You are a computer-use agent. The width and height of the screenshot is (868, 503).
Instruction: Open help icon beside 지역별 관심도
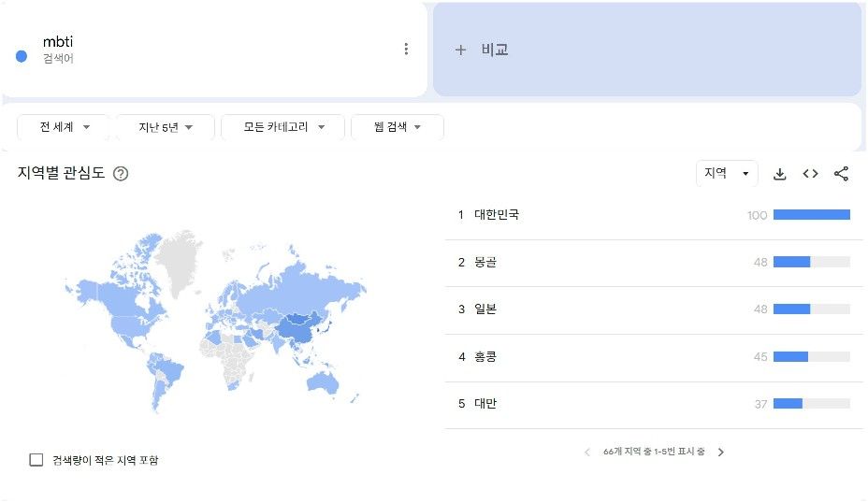click(x=121, y=174)
